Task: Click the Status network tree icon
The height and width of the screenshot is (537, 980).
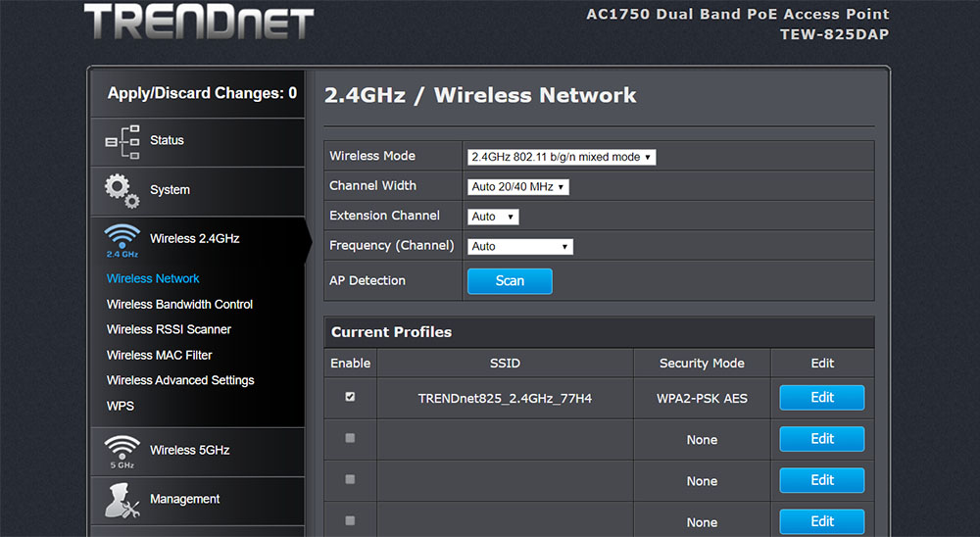Action: click(122, 141)
